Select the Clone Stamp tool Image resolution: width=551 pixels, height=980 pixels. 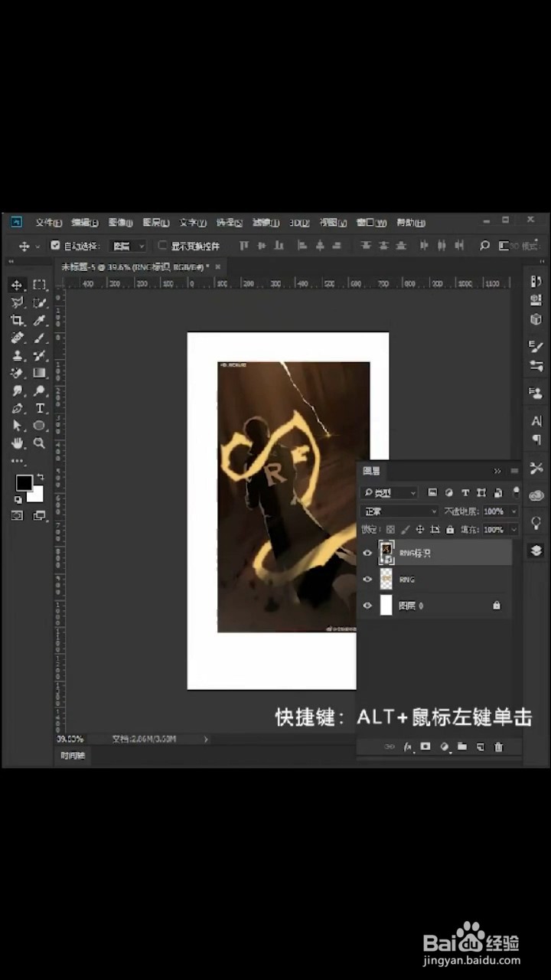click(17, 355)
